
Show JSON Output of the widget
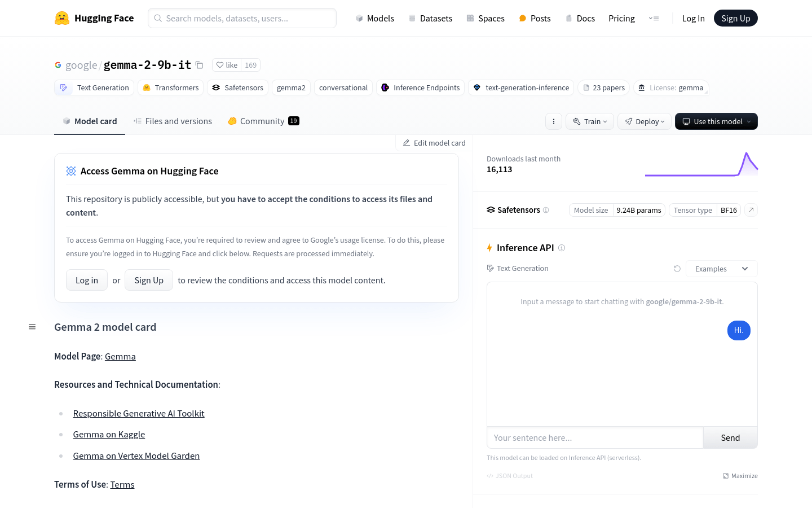510,476
